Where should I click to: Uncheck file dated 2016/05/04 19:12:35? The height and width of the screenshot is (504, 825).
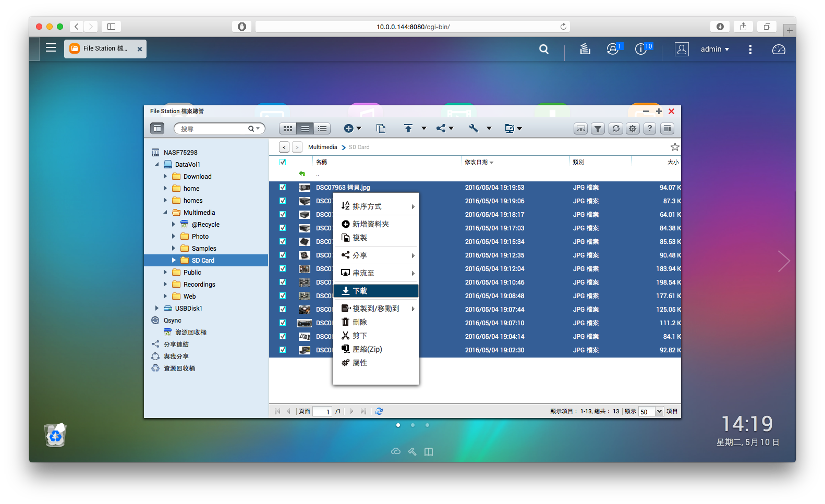point(283,255)
